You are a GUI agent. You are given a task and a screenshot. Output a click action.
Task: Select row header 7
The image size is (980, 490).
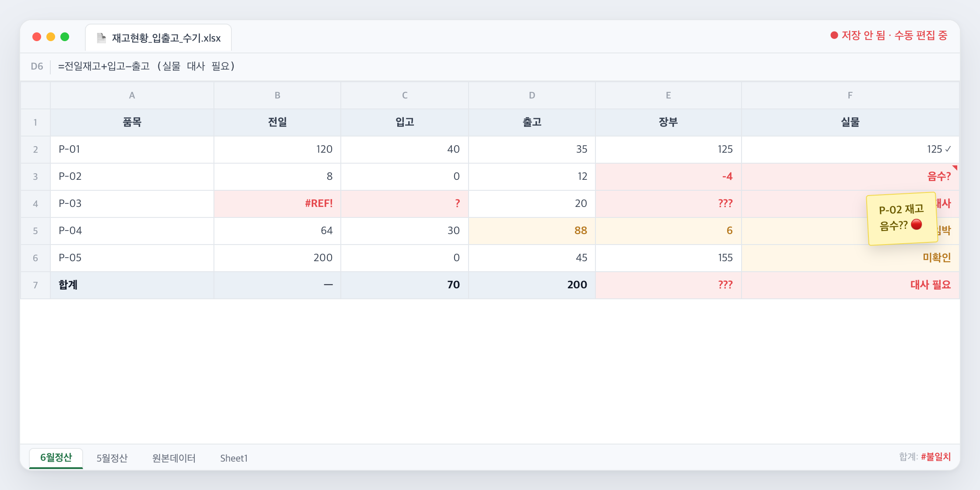pyautogui.click(x=35, y=285)
